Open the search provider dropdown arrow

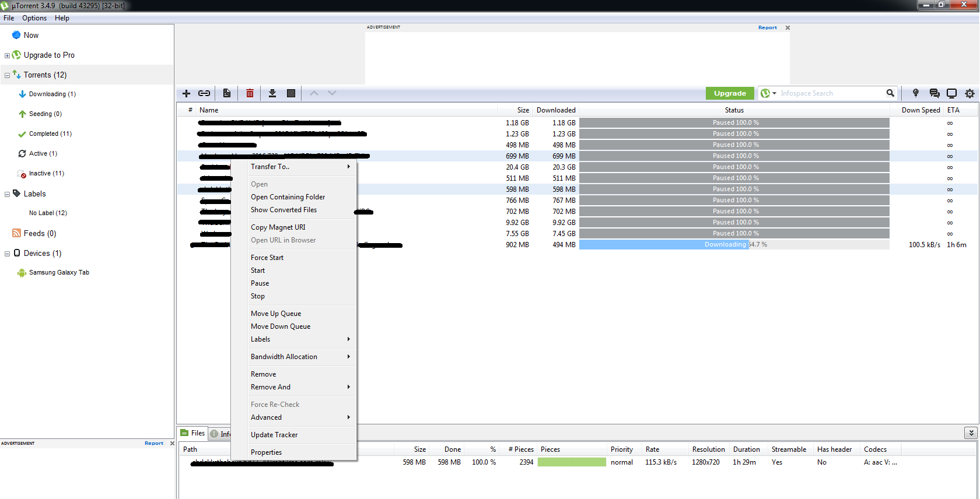[774, 93]
